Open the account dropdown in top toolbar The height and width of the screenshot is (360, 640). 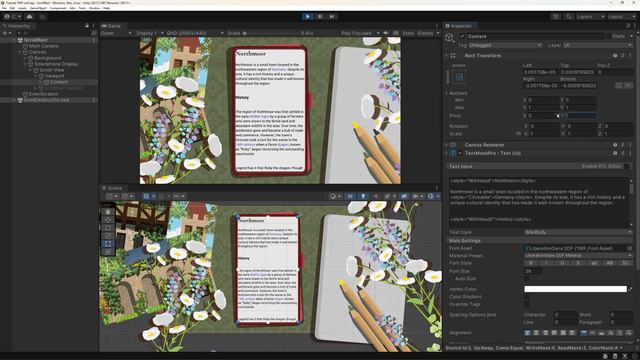pos(12,17)
